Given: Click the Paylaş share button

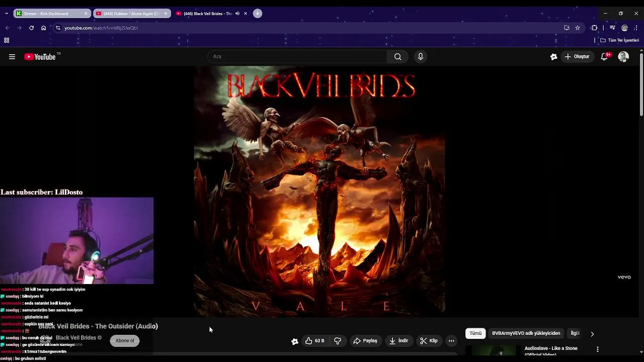Looking at the screenshot, I should [365, 341].
